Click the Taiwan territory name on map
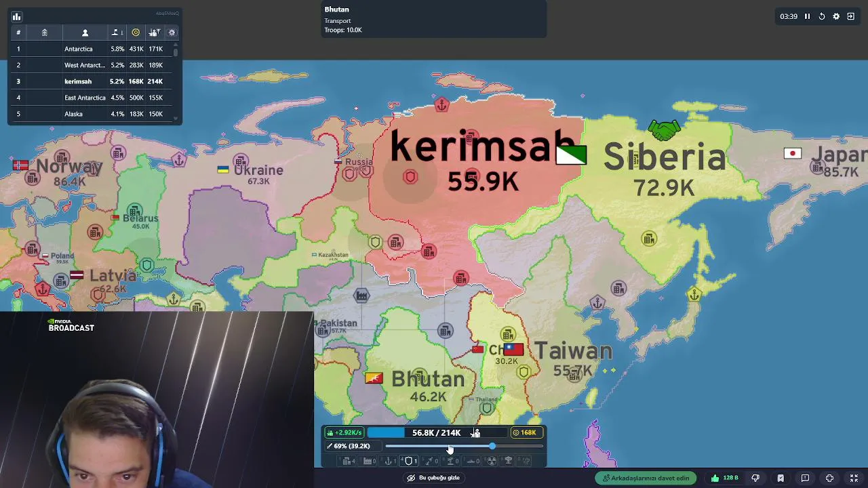This screenshot has height=488, width=868. click(573, 351)
